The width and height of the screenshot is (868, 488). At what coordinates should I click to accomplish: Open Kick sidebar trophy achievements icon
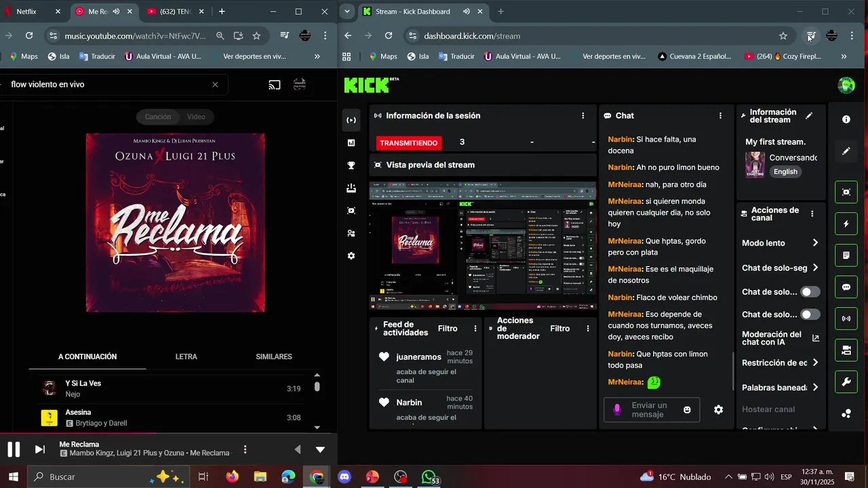[351, 165]
